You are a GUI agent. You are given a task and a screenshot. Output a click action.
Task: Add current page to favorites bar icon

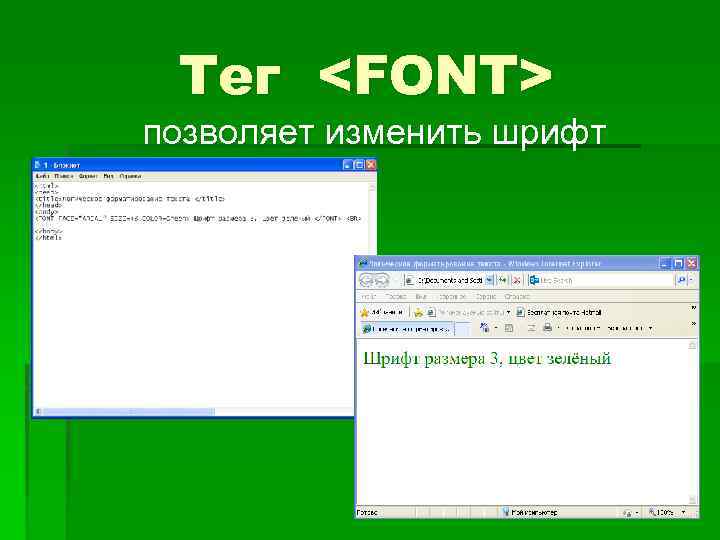tap(418, 313)
